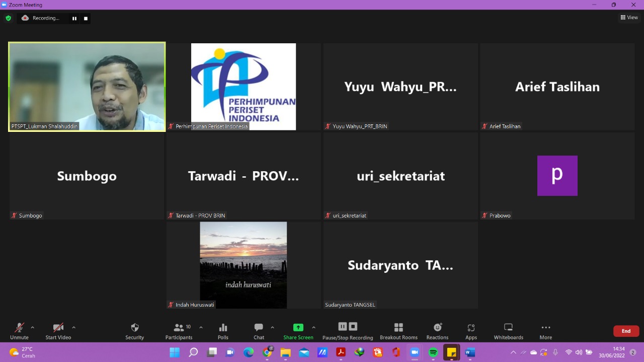Screen dimensions: 644x362
Task: Click the green encryption shield icon
Action: 8,18
